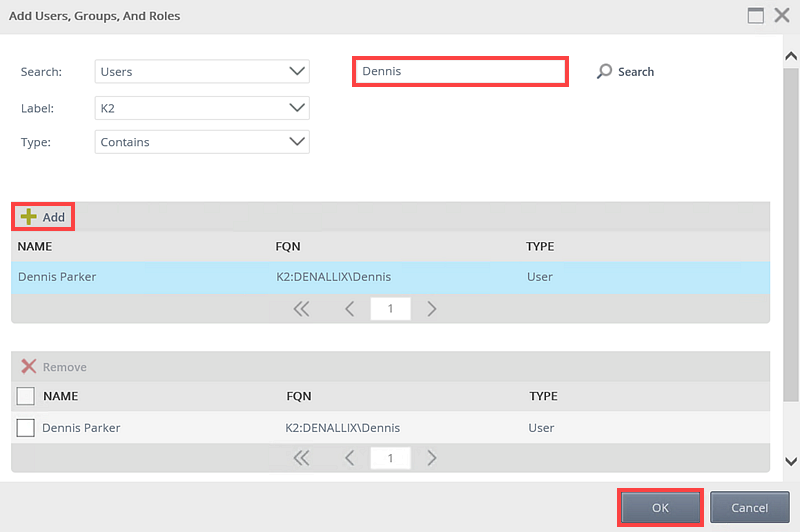
Task: Click the scrollbar down arrow
Action: click(791, 462)
